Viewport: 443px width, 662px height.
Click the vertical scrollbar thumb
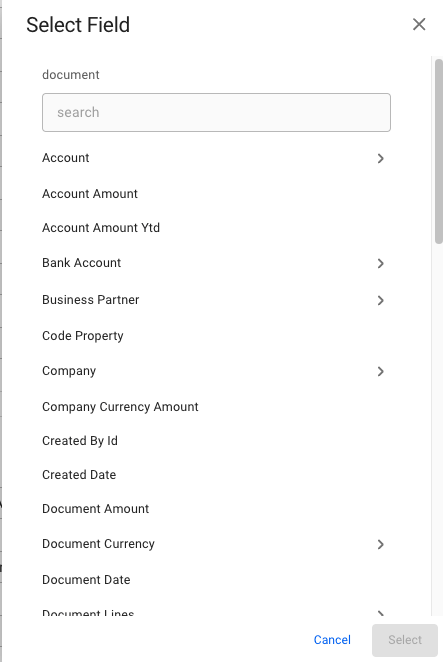click(439, 151)
